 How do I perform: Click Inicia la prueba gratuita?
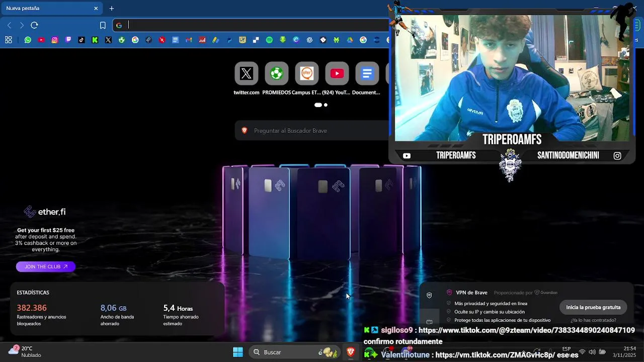(593, 307)
